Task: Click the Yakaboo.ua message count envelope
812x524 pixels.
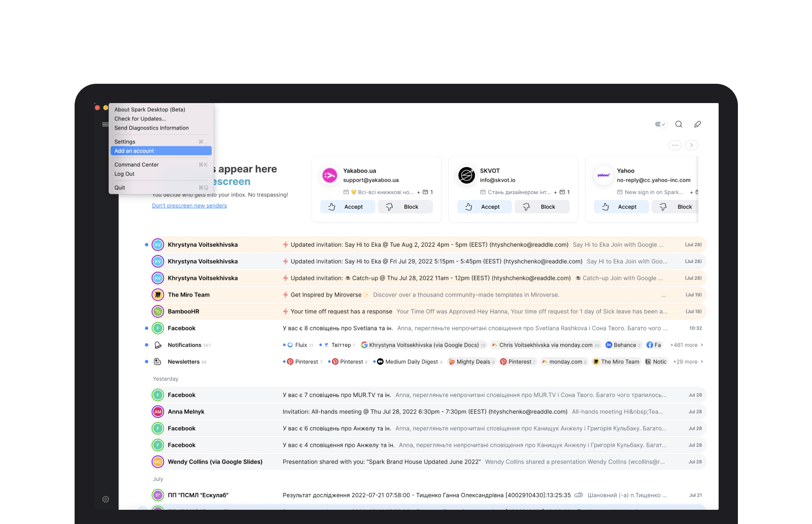Action: pyautogui.click(x=425, y=192)
